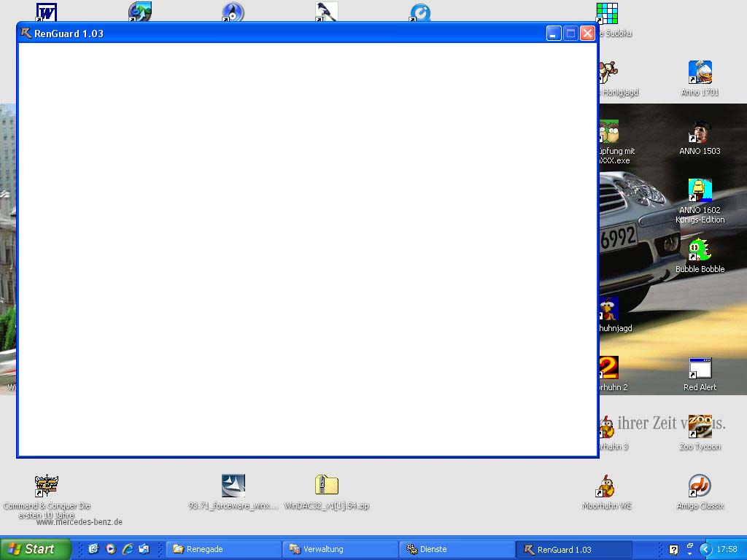Select the WinDAC32 zip file icon
Image resolution: width=747 pixels, height=560 pixels.
coord(326,486)
